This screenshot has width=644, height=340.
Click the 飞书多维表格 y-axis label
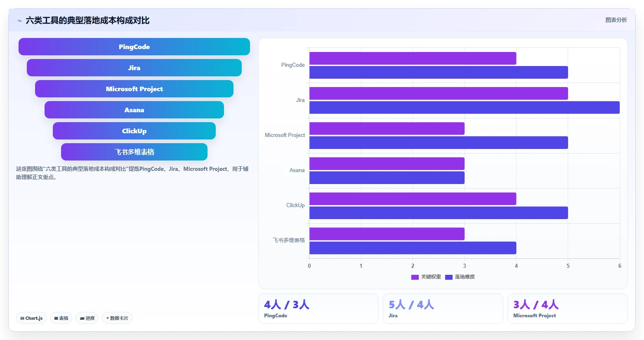pyautogui.click(x=288, y=240)
